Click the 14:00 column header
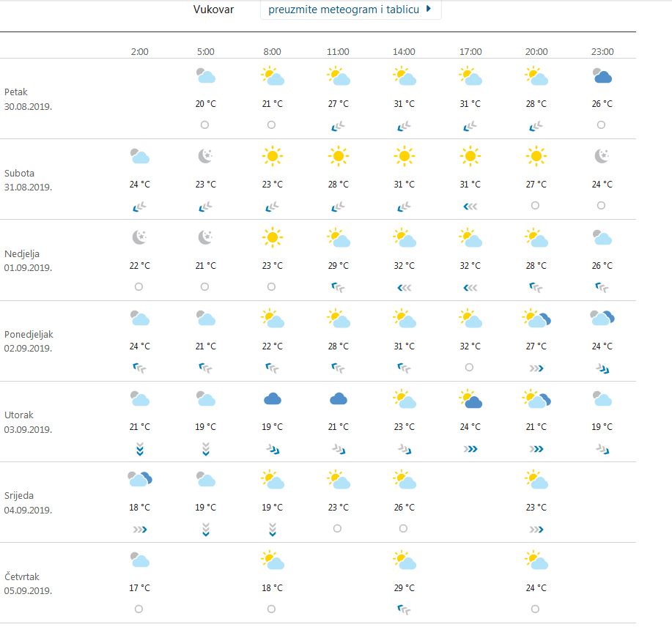This screenshot has width=672, height=627. (404, 52)
